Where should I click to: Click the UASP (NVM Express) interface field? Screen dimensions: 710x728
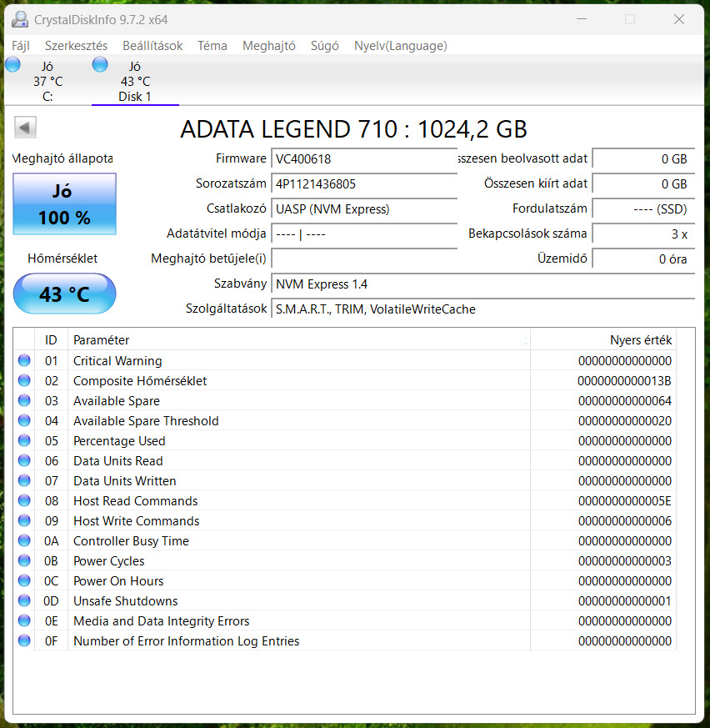click(364, 209)
